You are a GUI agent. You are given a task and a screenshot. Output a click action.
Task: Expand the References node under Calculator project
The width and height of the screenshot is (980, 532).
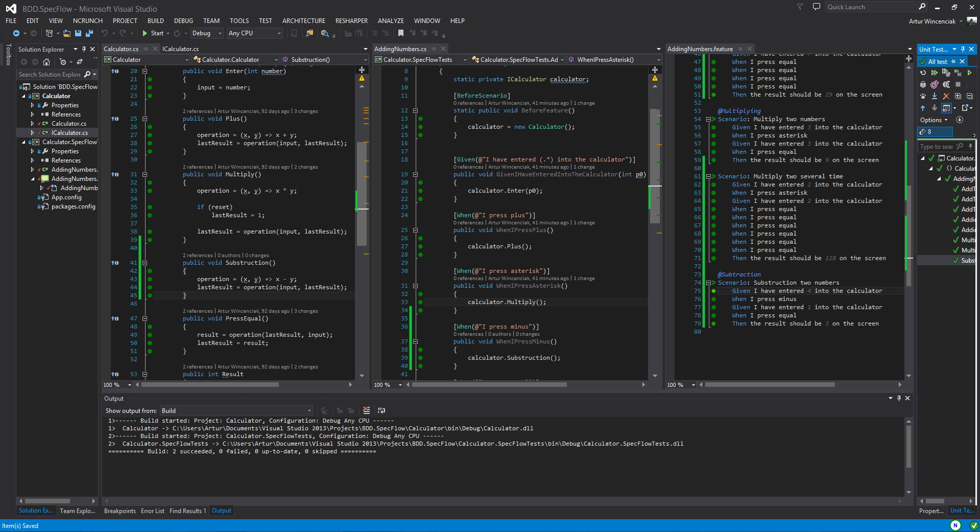coord(33,114)
